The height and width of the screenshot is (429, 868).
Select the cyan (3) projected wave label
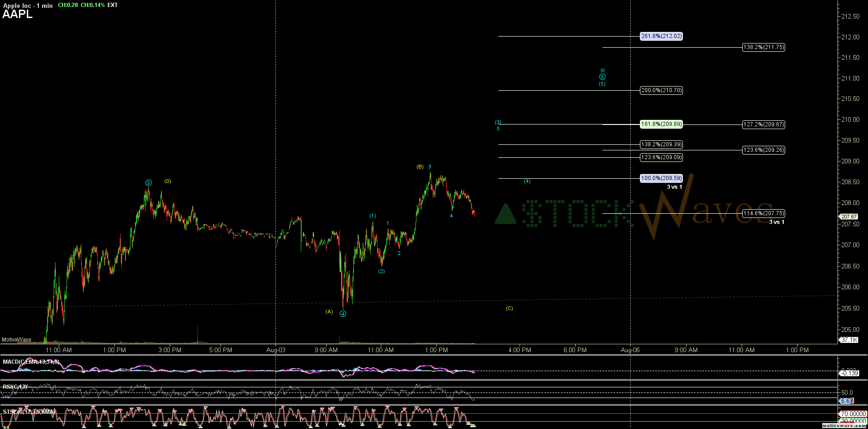[x=498, y=122]
